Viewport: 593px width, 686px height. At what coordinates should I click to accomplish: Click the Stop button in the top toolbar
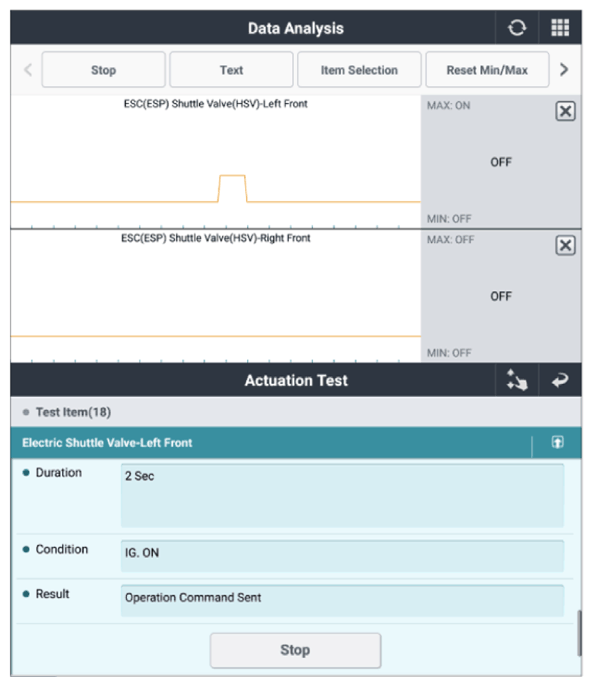tap(103, 70)
